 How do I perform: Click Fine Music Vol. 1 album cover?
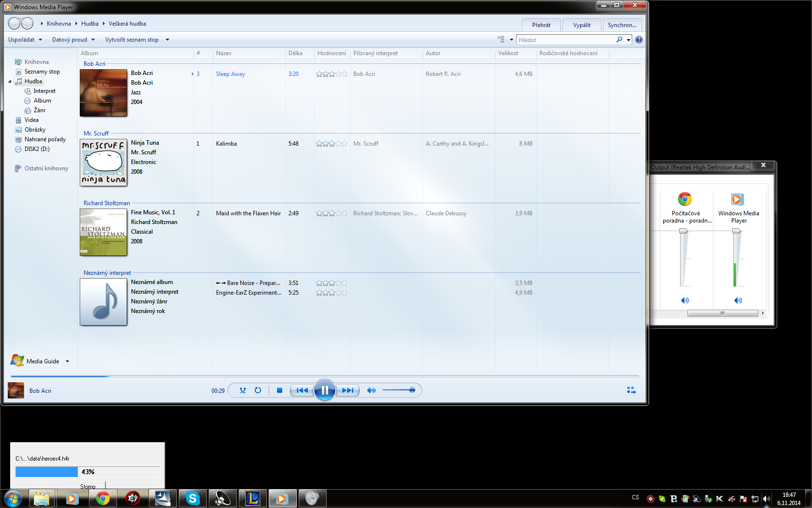103,232
